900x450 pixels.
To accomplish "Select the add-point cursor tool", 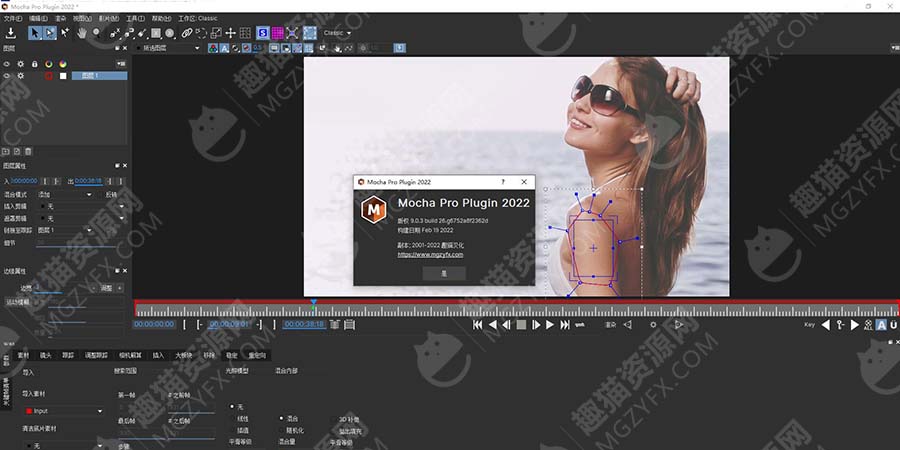I will coord(65,33).
